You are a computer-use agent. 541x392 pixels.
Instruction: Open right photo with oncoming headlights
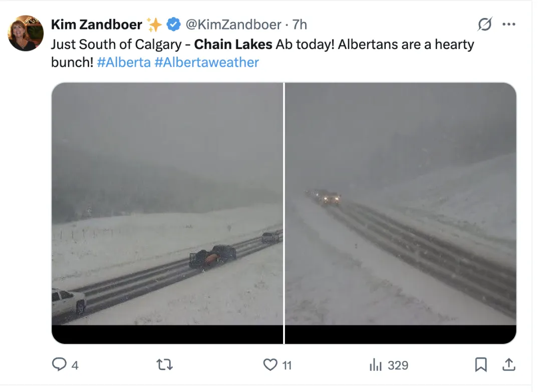[x=401, y=213]
